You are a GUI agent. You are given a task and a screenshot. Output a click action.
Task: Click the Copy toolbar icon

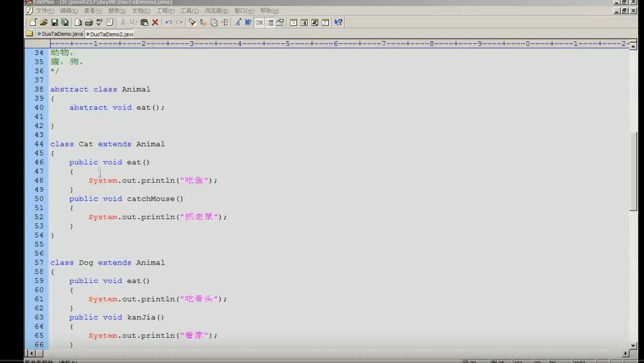134,22
